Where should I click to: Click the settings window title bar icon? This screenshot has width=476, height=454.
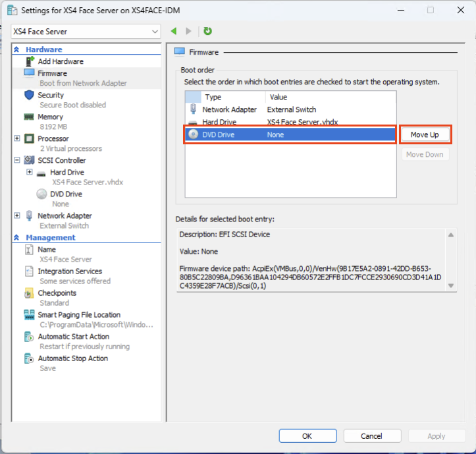click(12, 11)
